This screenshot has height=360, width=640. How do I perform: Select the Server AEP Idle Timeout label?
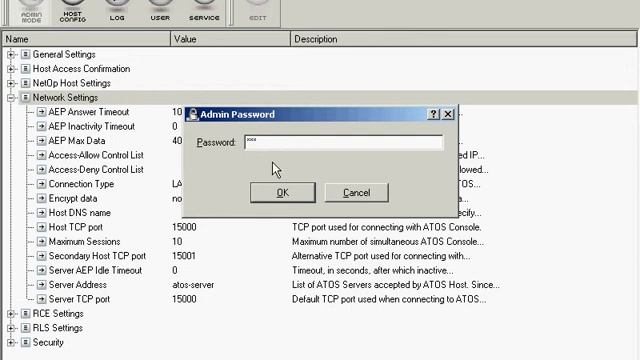95,270
